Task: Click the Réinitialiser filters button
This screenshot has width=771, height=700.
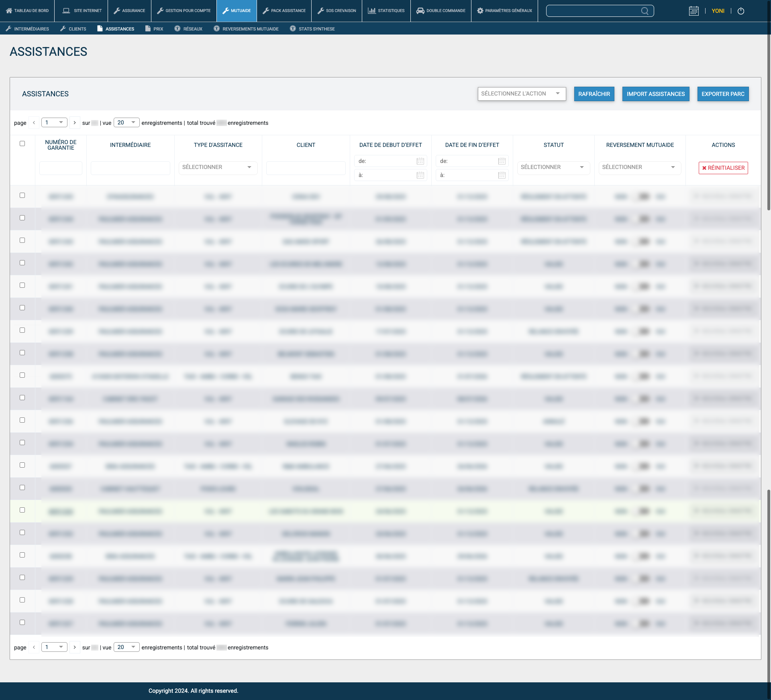Action: coord(723,168)
